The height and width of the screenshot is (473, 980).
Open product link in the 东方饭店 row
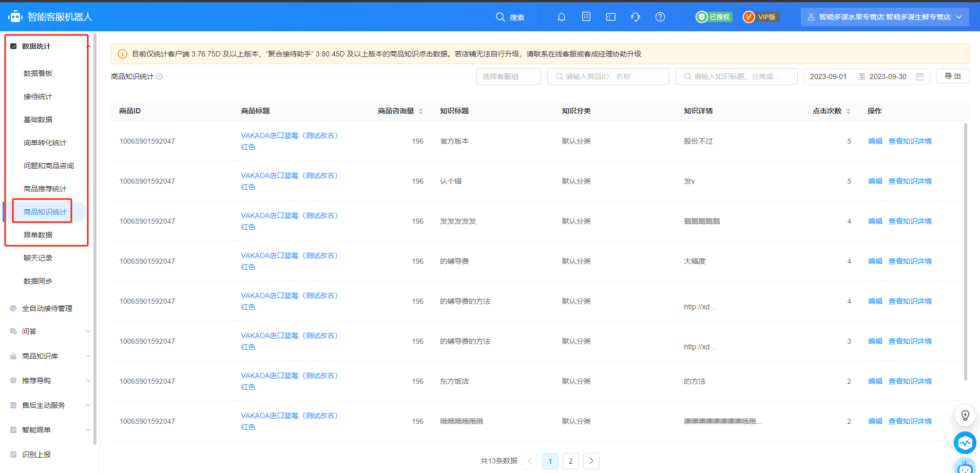[x=290, y=381]
